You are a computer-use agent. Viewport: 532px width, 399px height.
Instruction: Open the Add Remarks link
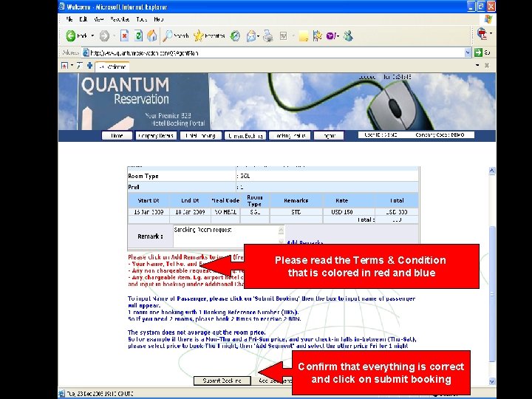pos(304,242)
